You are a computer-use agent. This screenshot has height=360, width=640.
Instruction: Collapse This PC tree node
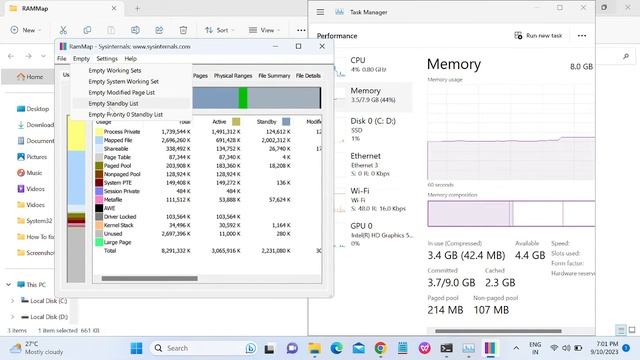pyautogui.click(x=9, y=285)
